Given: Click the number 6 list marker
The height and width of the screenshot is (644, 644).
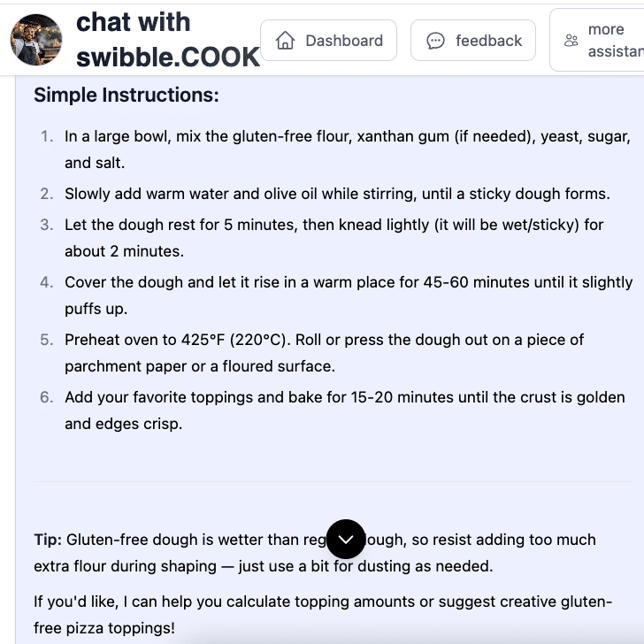Looking at the screenshot, I should pyautogui.click(x=47, y=397).
